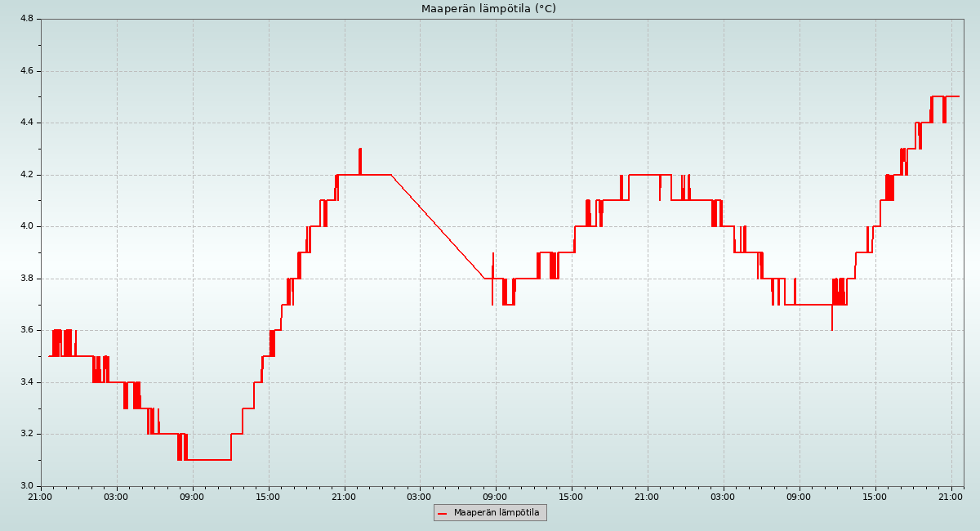This screenshot has height=531, width=980.
Task: Click the 4.4 y-axis label
Action: pos(25,123)
